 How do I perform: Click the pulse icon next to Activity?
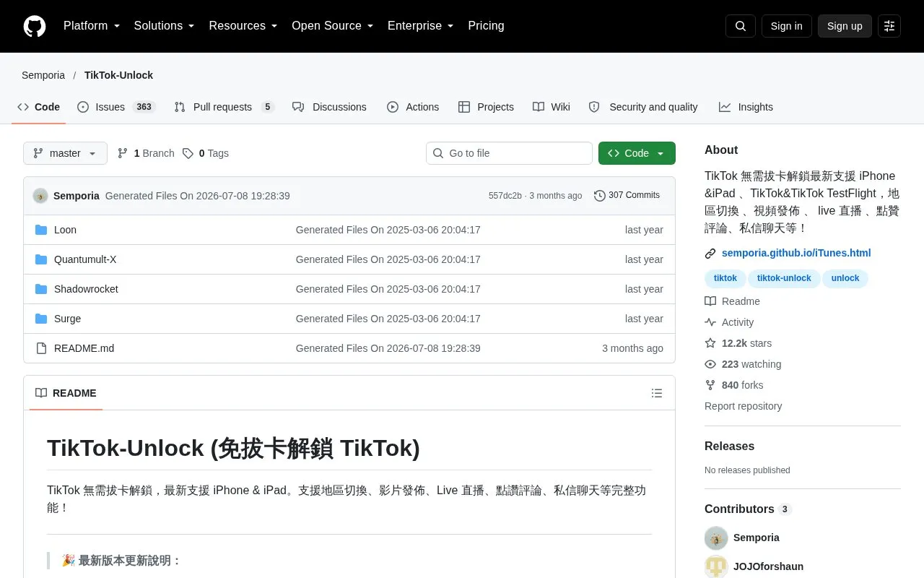tap(710, 322)
